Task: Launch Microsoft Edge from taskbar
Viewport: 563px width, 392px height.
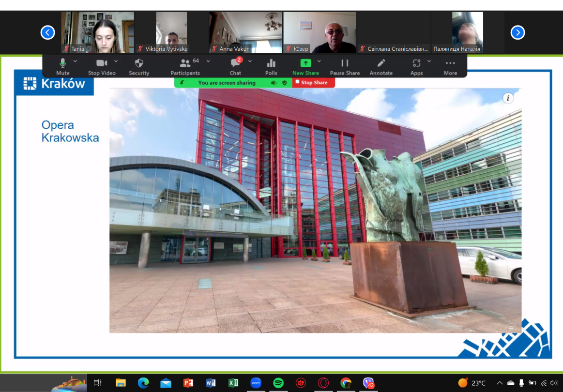Action: pos(143,383)
